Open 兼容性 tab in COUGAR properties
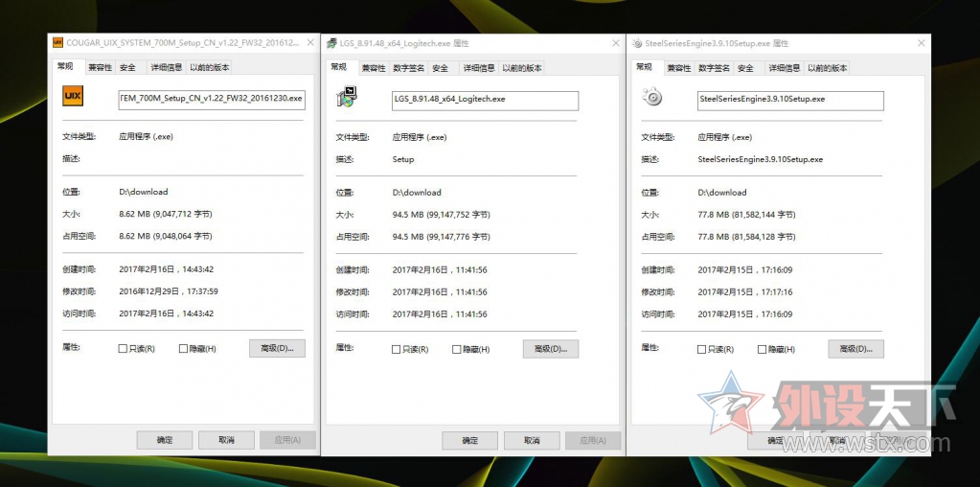 (x=100, y=67)
